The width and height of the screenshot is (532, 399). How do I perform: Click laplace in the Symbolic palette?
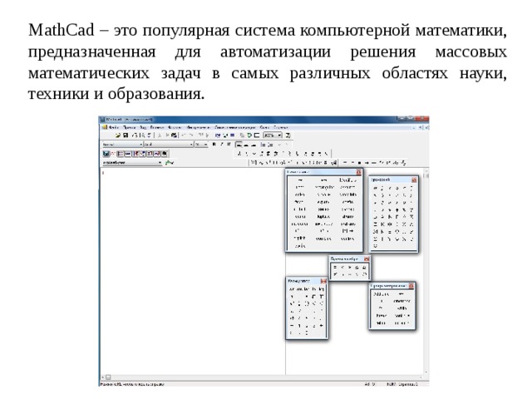click(323, 216)
